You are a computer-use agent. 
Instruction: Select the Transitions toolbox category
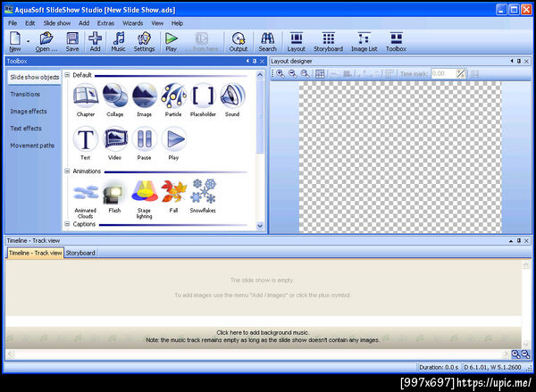tap(25, 95)
